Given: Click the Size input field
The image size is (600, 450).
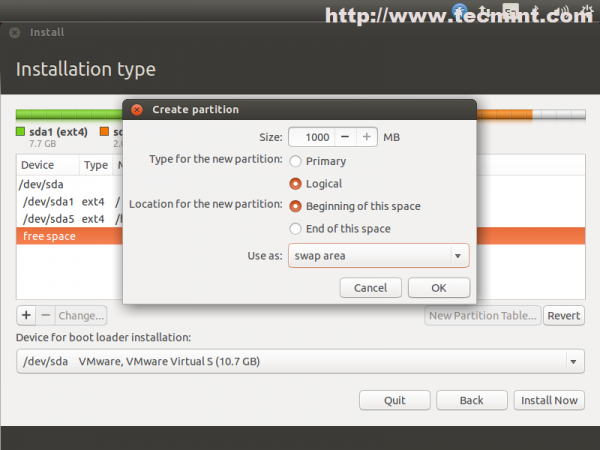Looking at the screenshot, I should pyautogui.click(x=312, y=137).
